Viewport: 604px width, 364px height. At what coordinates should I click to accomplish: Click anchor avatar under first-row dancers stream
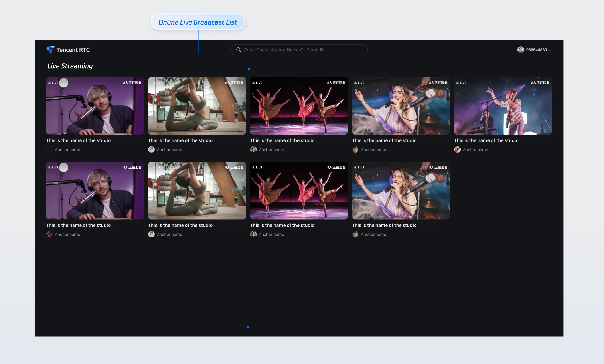[253, 150]
